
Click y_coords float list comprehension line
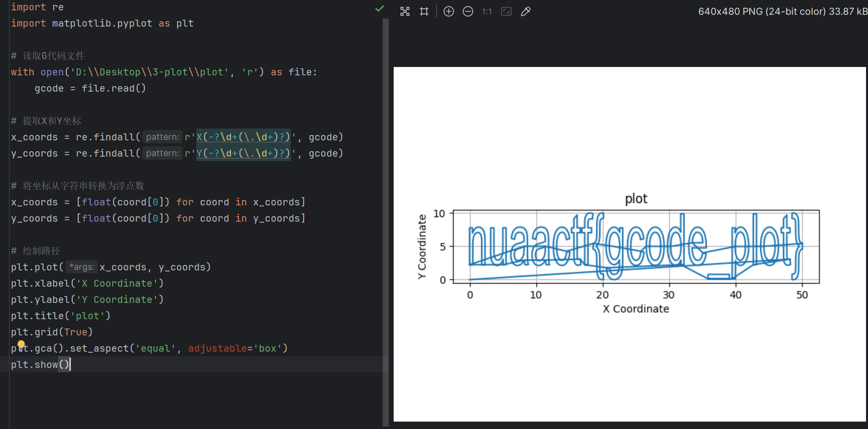(158, 218)
